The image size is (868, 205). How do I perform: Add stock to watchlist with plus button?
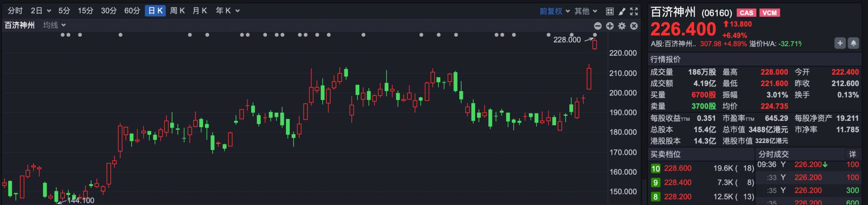click(x=840, y=43)
